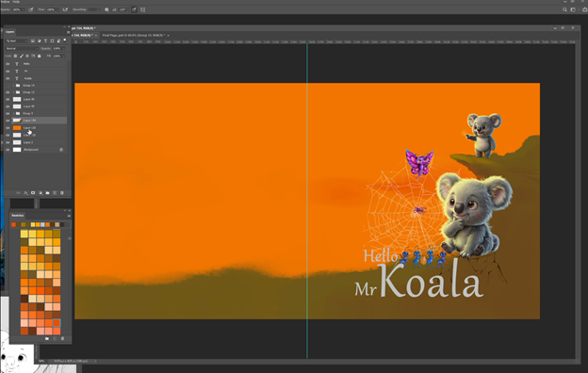Enable airbrush build-up icon next to Flow
Viewport: 588px width, 373px height.
pyautogui.click(x=65, y=9)
